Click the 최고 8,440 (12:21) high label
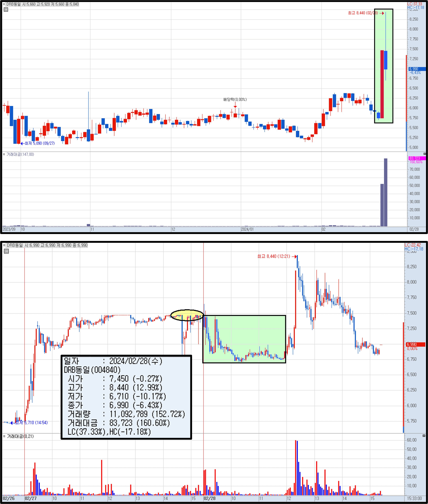 click(x=274, y=256)
